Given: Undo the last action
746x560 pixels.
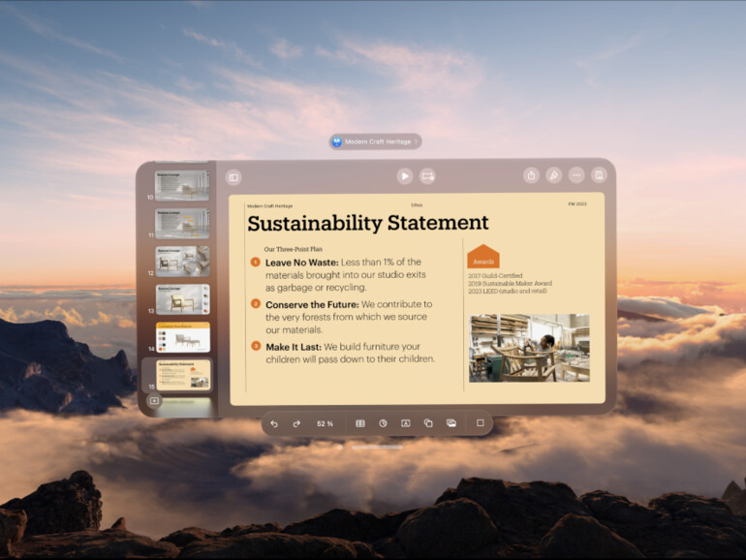Looking at the screenshot, I should [274, 423].
